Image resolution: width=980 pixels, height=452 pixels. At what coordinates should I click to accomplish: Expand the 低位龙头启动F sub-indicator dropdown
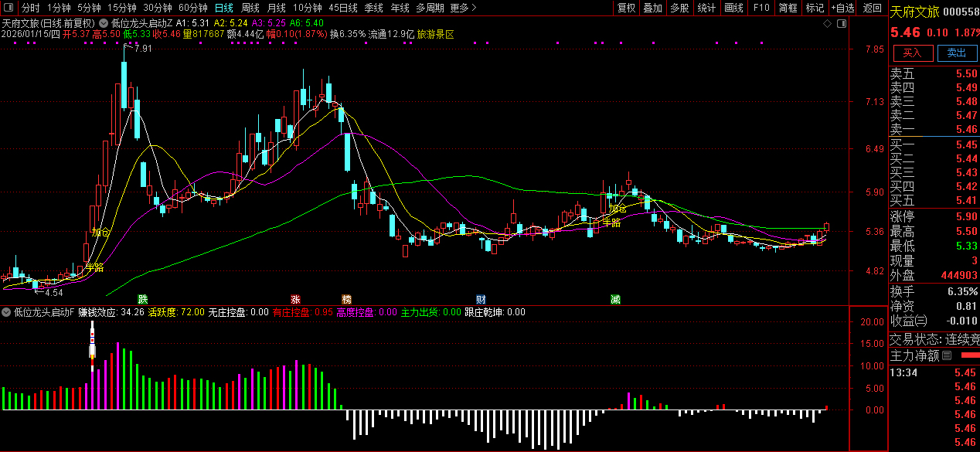[x=7, y=312]
